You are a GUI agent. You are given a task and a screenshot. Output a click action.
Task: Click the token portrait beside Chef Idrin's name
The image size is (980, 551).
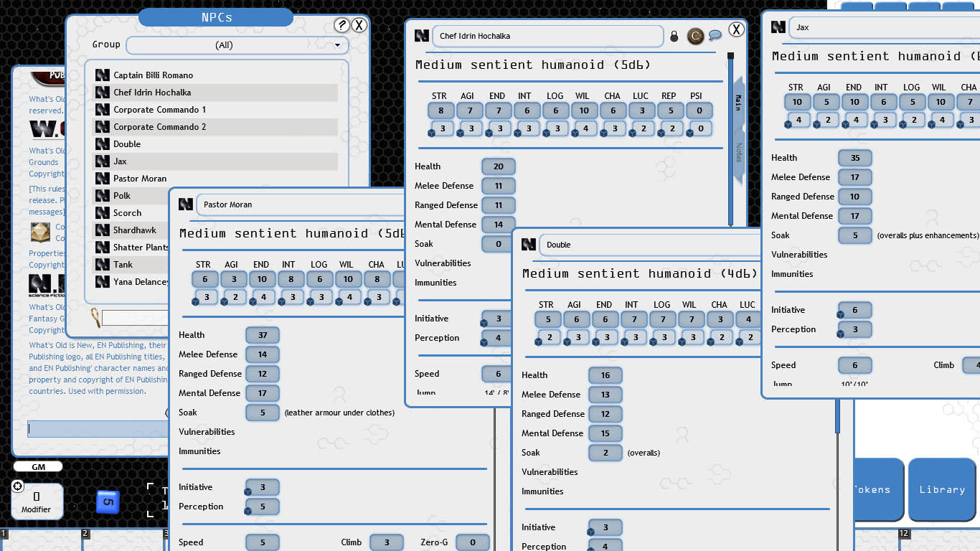pos(695,35)
